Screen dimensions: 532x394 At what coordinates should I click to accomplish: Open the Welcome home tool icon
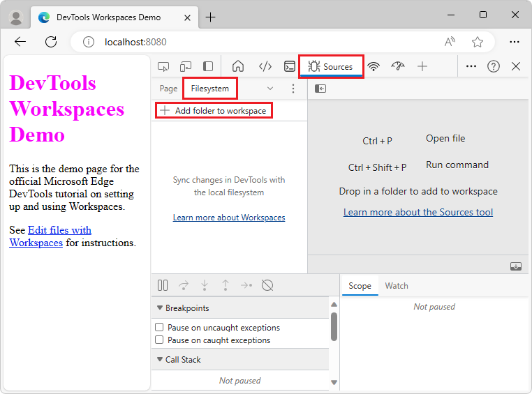tap(238, 66)
